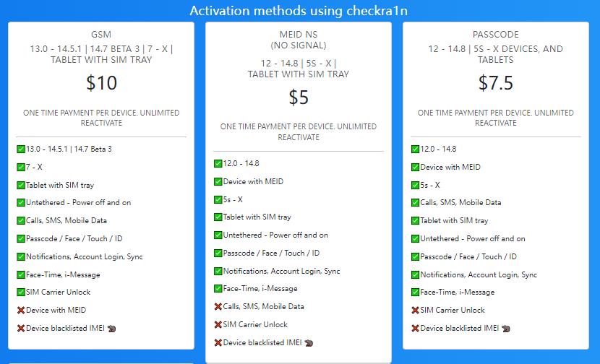Screen dimensions: 600x364
Task: Click red cross by PASSCODE 'SIM Carrier Unlock'
Action: pos(415,310)
